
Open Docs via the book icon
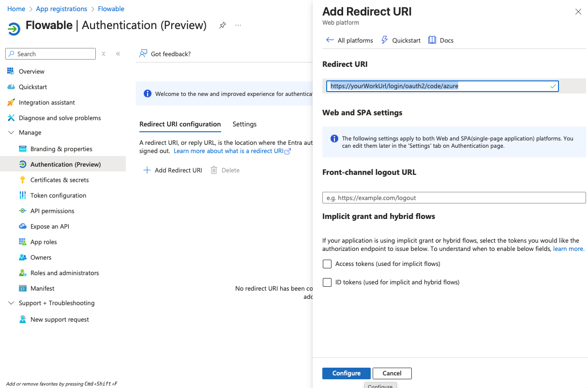432,40
